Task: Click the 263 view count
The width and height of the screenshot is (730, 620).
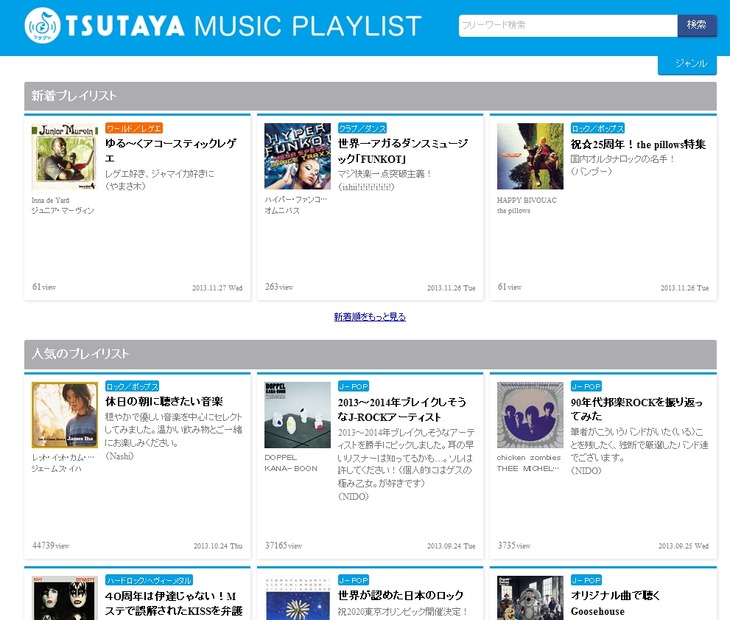Action: [279, 287]
